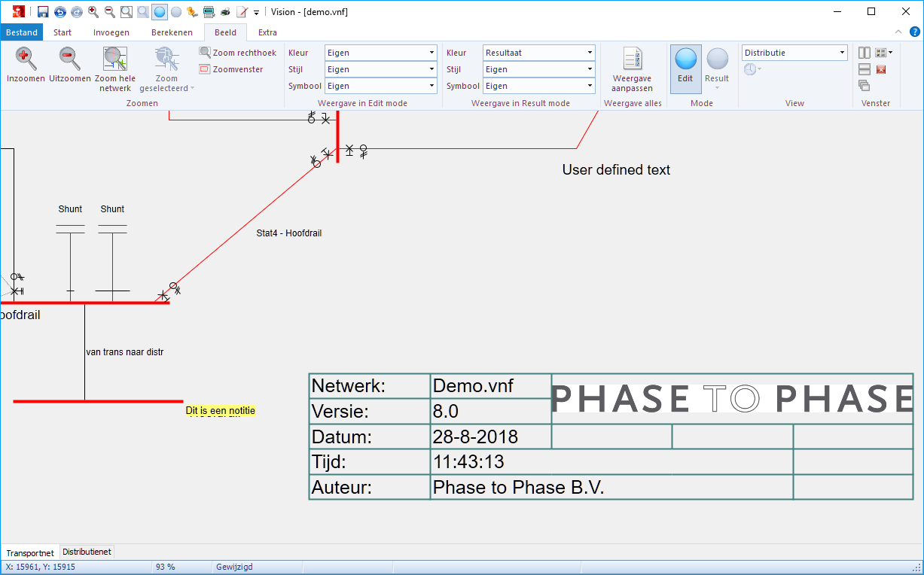Click the Inzoomen magnifier icon

point(26,59)
